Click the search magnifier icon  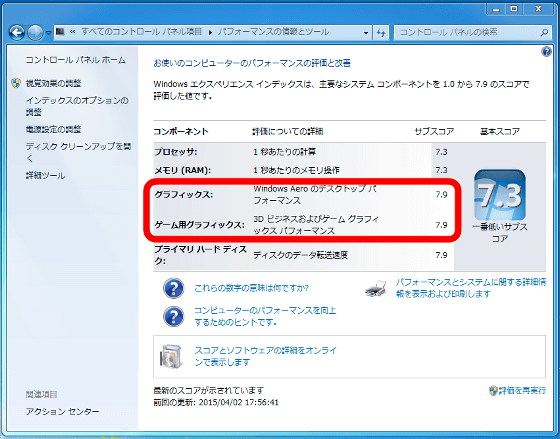(544, 33)
